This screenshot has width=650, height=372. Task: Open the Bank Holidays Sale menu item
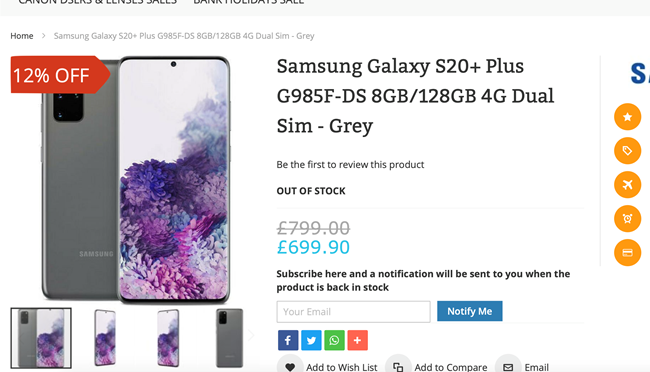(249, 2)
